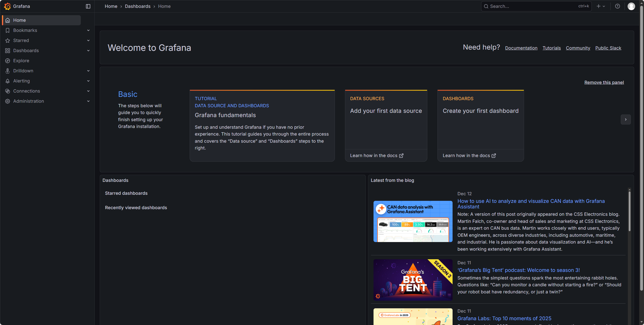The image size is (644, 325).
Task: Click the CAN data analysis blog thumbnail
Action: tap(413, 222)
